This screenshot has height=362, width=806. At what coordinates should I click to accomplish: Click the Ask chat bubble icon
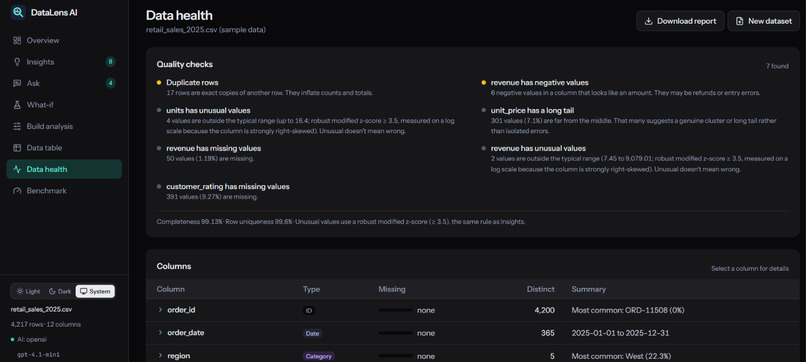click(x=17, y=83)
